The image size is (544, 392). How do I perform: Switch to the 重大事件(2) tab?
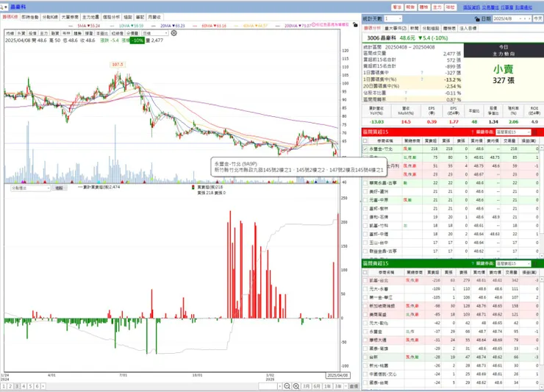(396, 28)
